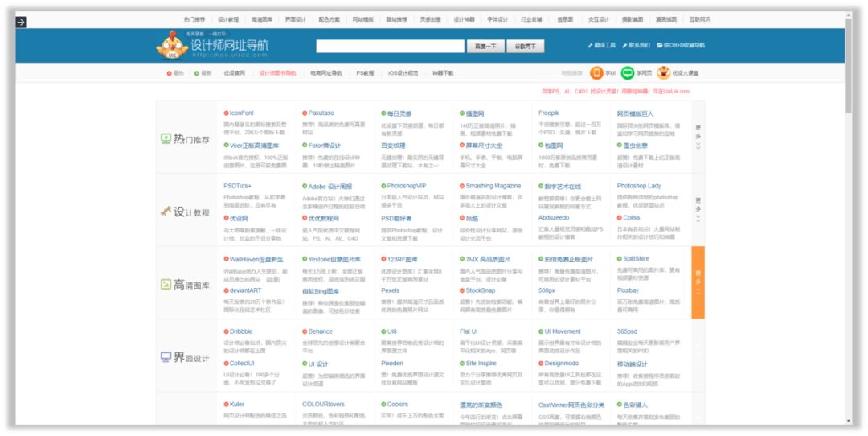
Task: Open 交互设计 in the top nav
Action: point(599,19)
